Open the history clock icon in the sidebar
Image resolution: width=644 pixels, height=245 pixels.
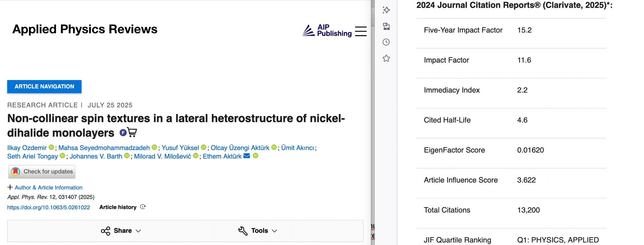click(x=386, y=42)
